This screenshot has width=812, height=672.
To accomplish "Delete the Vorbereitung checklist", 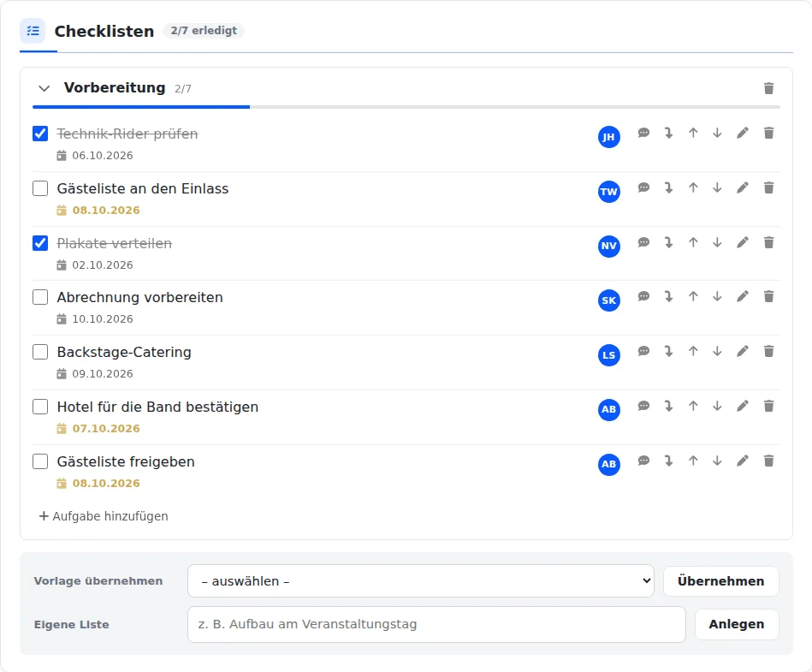I will [769, 88].
